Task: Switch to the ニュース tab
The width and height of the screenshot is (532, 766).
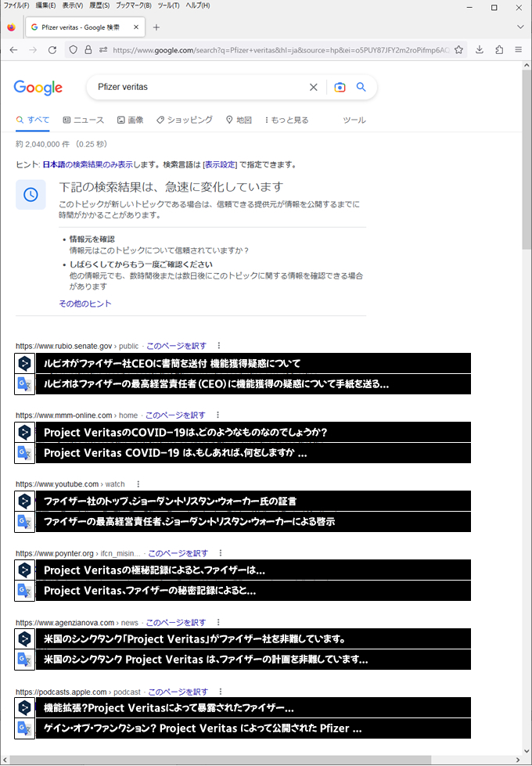Action: pyautogui.click(x=84, y=120)
